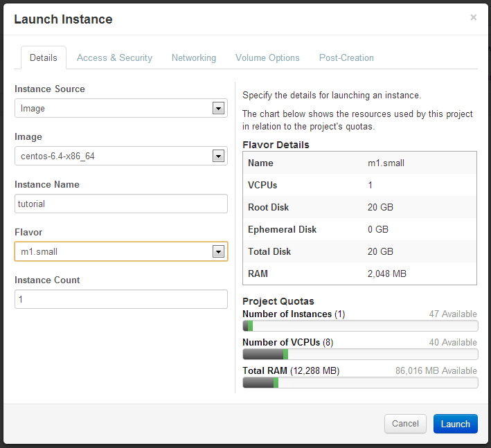Viewport: 491px width, 448px height.
Task: Close the Launch Instance dialog with the X
Action: click(473, 17)
